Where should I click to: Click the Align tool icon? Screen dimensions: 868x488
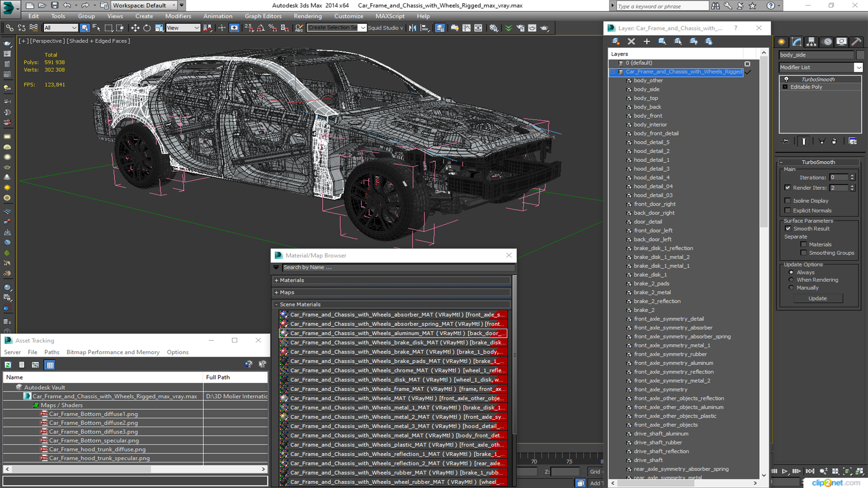point(425,28)
